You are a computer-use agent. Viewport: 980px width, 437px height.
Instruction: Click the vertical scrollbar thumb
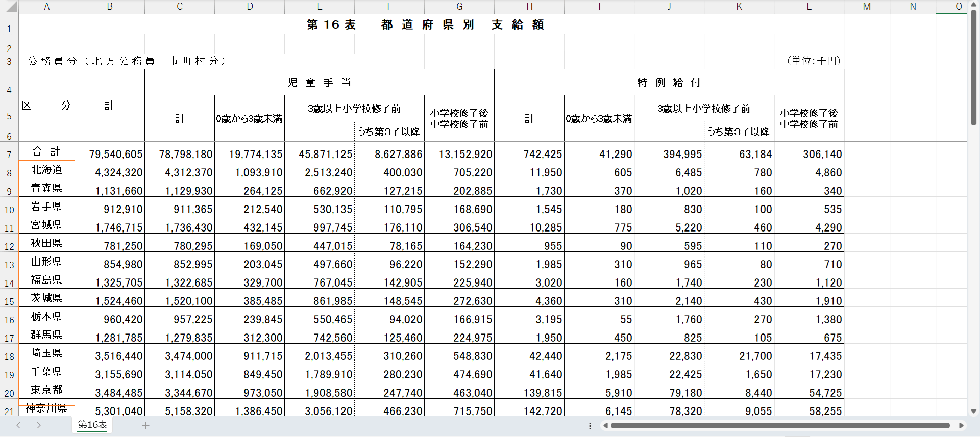[x=973, y=66]
